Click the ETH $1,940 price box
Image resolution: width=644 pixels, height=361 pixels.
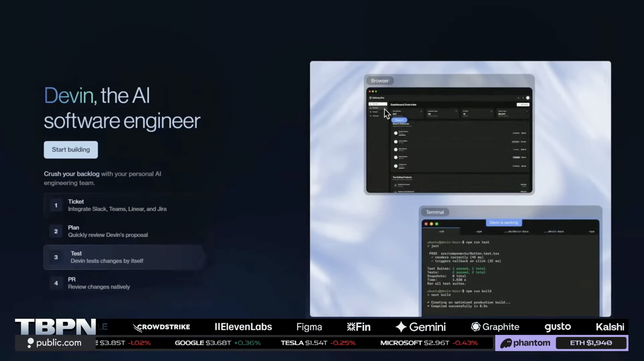tap(591, 343)
